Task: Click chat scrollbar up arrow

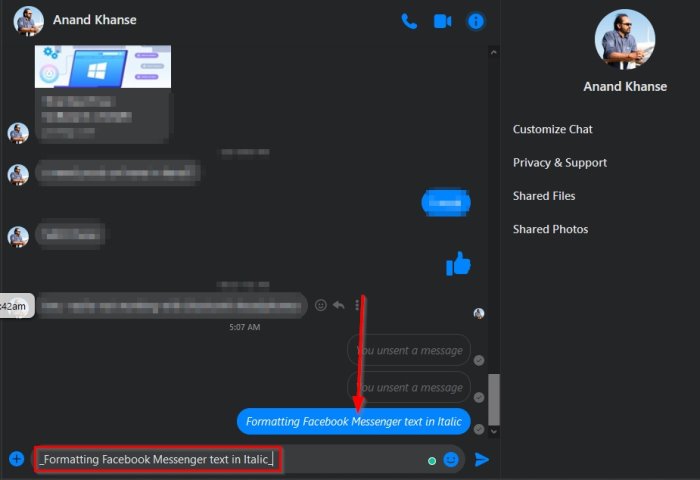Action: point(493,53)
